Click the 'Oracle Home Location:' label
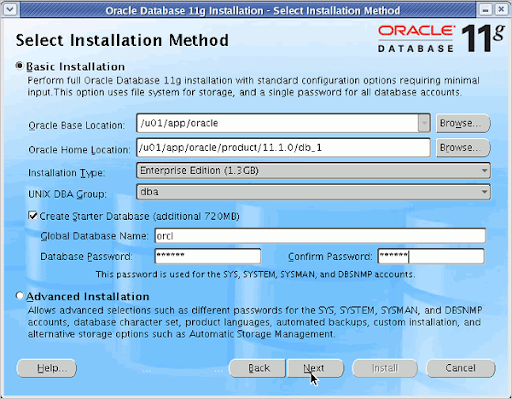This screenshot has height=399, width=512. pyautogui.click(x=79, y=150)
